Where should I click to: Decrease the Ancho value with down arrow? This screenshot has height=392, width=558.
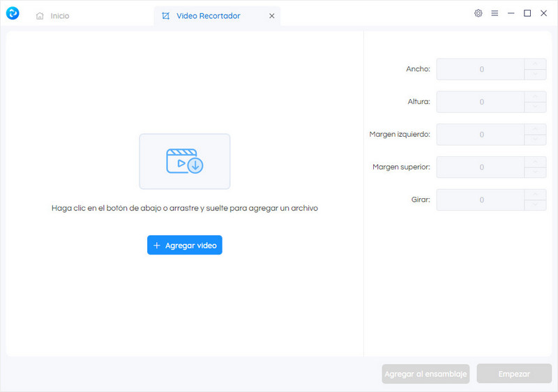point(536,75)
